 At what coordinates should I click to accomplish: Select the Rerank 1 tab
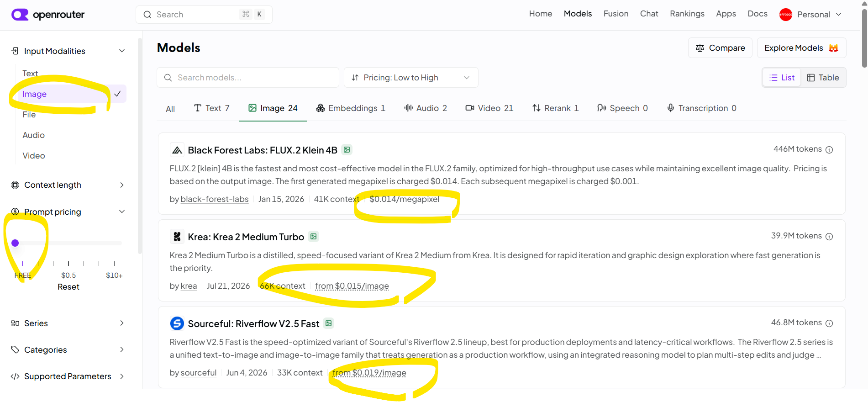point(555,108)
